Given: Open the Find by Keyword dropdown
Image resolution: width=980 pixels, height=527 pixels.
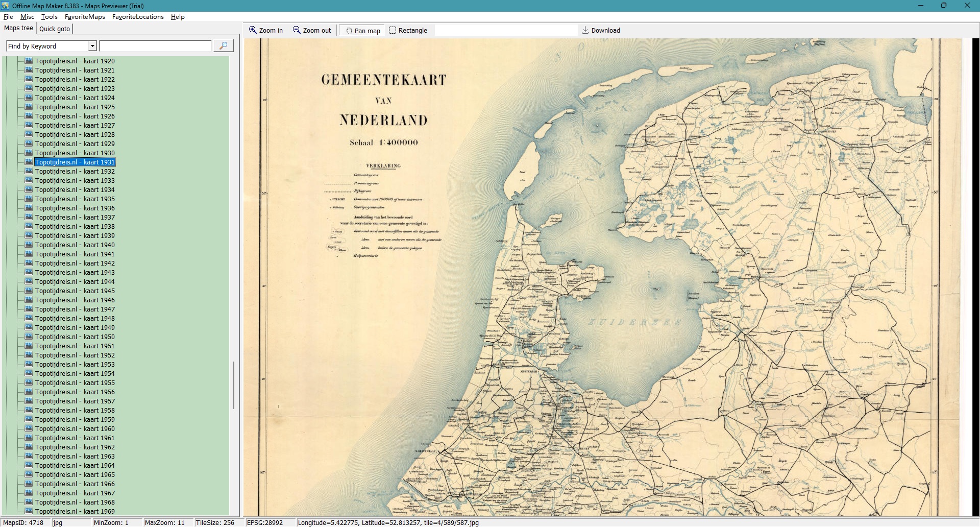Looking at the screenshot, I should [92, 46].
